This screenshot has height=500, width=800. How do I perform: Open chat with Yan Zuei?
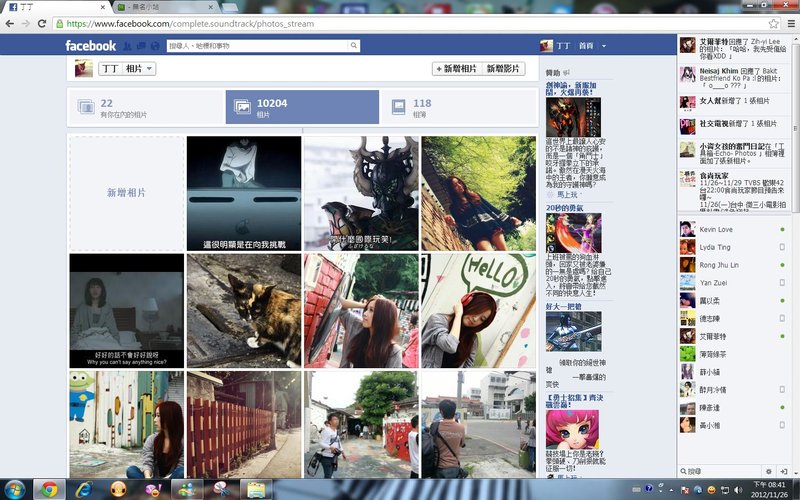(733, 283)
